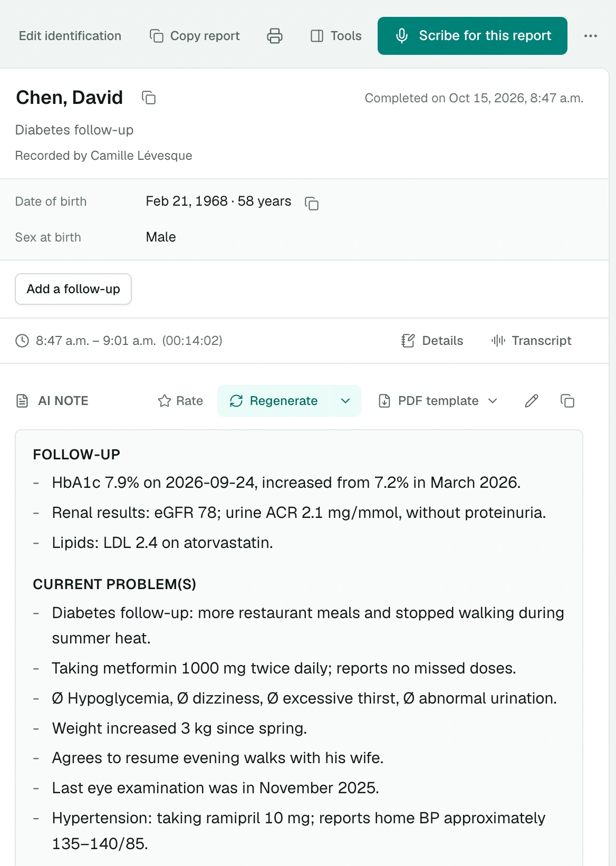This screenshot has height=866, width=616.
Task: Click the Renal results eGFR line
Action: click(299, 513)
